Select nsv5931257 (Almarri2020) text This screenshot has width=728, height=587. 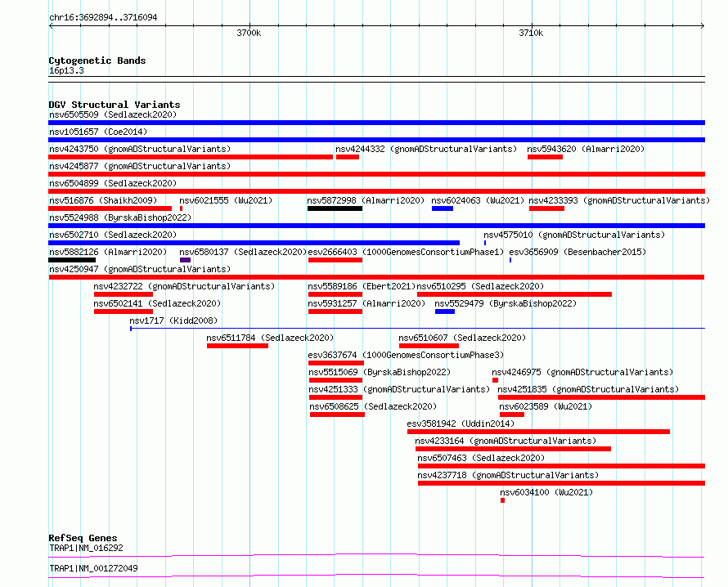[x=366, y=303]
